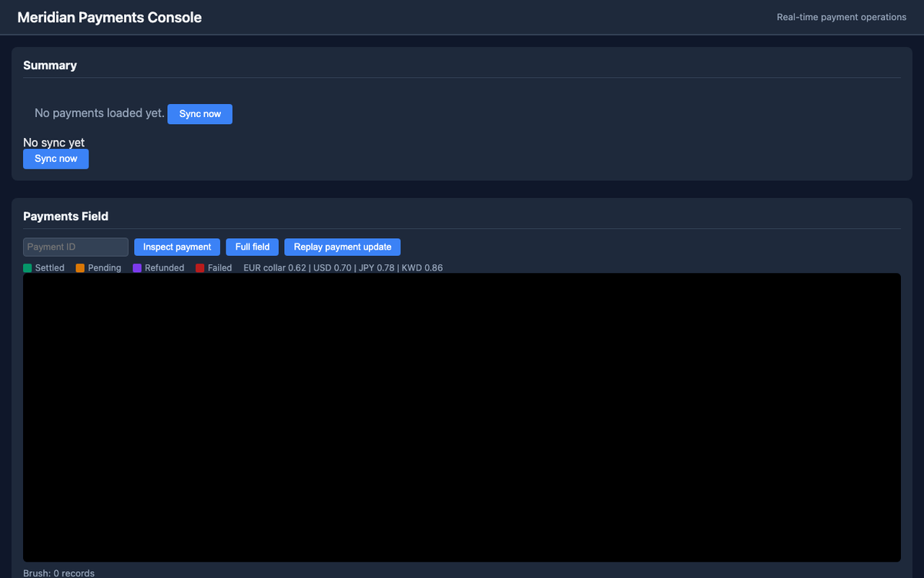The image size is (924, 578).
Task: Click the Inspect payment button
Action: pos(177,247)
